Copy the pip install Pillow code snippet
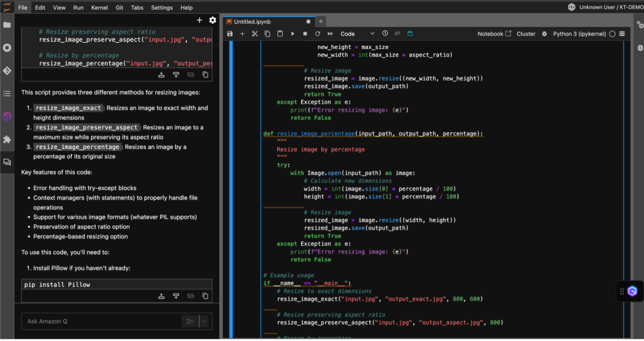 tap(205, 296)
